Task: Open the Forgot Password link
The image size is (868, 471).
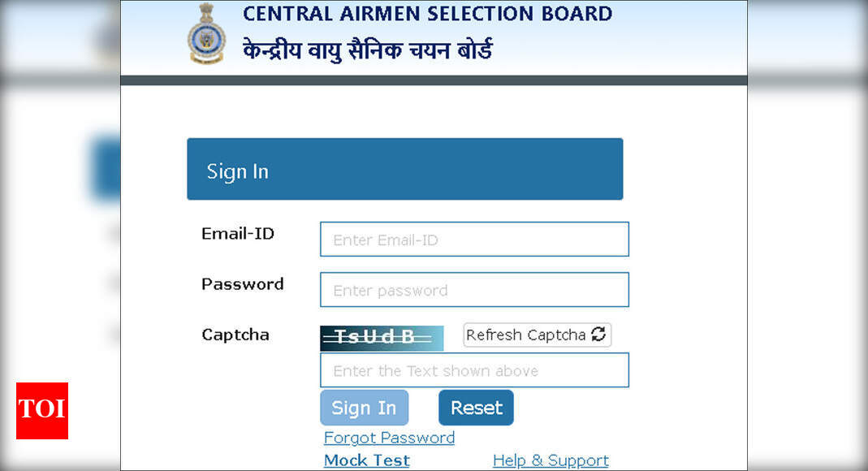Action: (389, 438)
